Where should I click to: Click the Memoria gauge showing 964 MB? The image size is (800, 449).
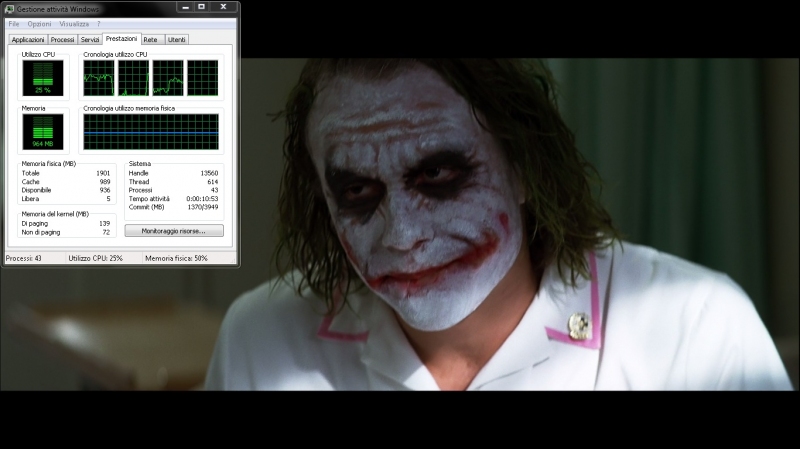tap(43, 131)
